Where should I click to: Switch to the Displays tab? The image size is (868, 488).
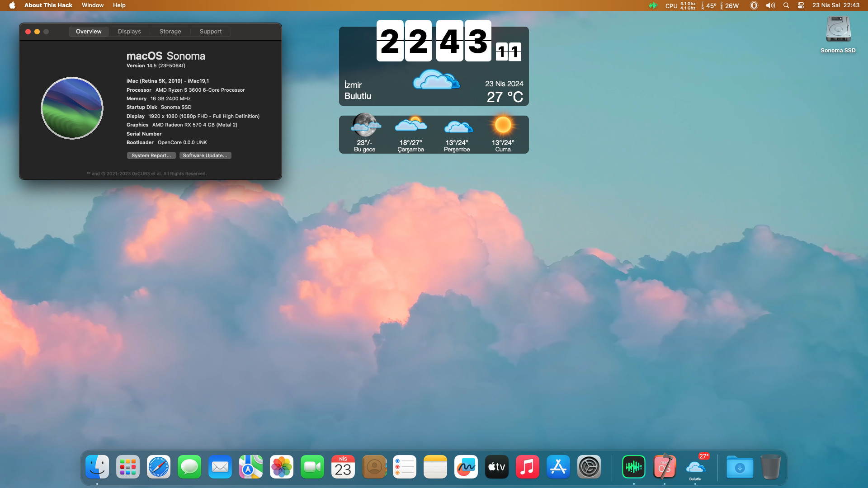click(129, 32)
